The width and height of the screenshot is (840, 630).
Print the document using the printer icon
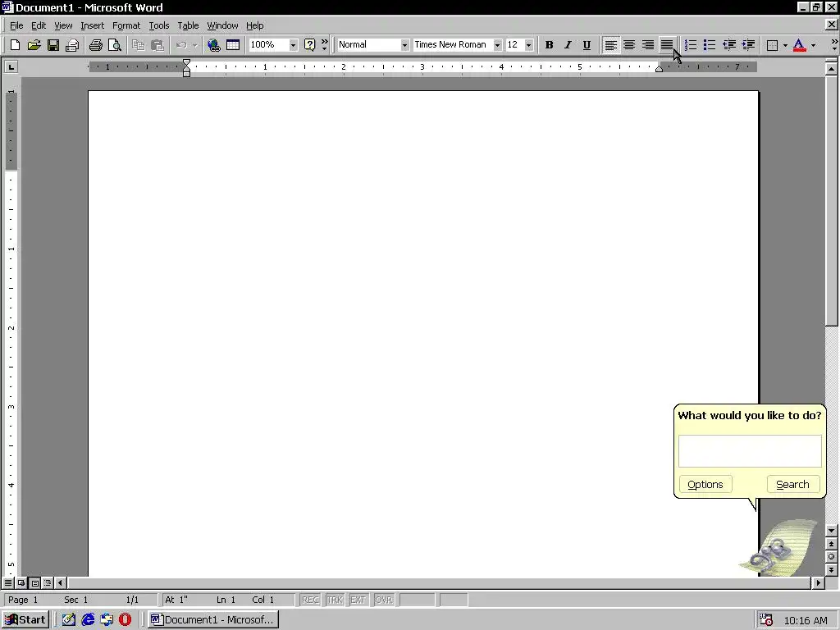[96, 45]
